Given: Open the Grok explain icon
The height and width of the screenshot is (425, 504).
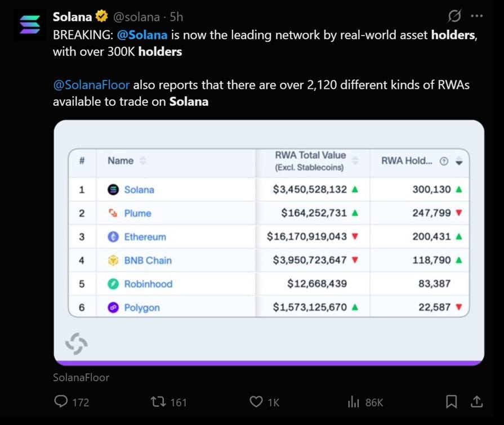Looking at the screenshot, I should pyautogui.click(x=454, y=16).
